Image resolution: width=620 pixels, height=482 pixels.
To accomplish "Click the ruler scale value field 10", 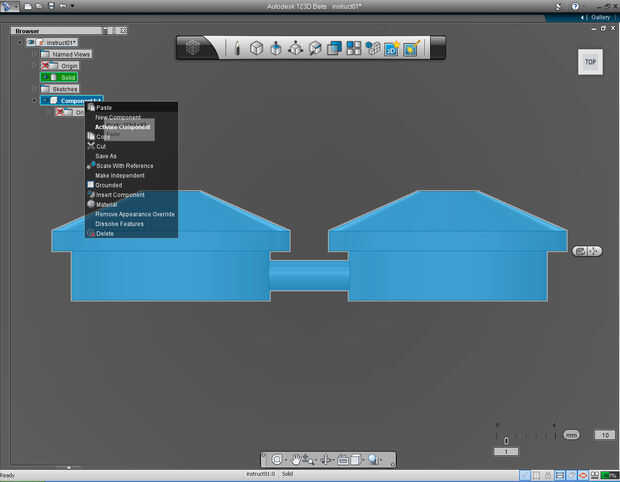I will tap(605, 435).
